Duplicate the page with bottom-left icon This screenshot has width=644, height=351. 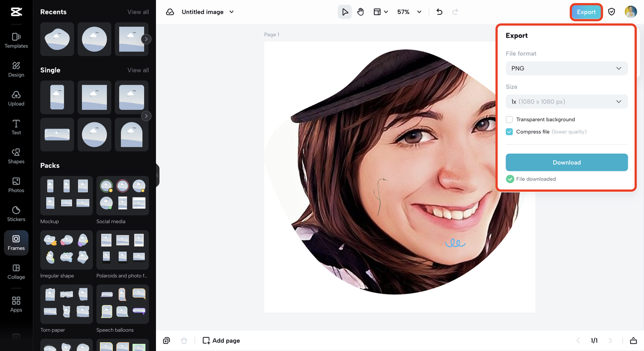167,340
